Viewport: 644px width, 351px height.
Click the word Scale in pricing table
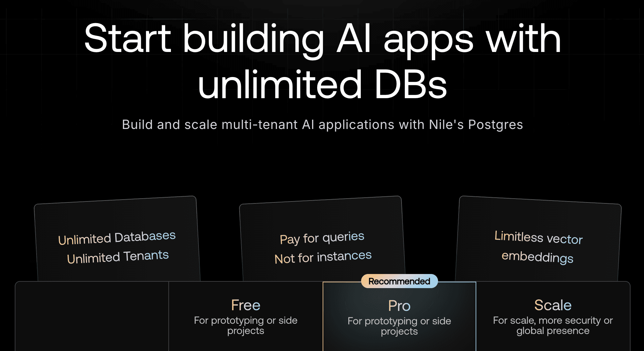[552, 305]
